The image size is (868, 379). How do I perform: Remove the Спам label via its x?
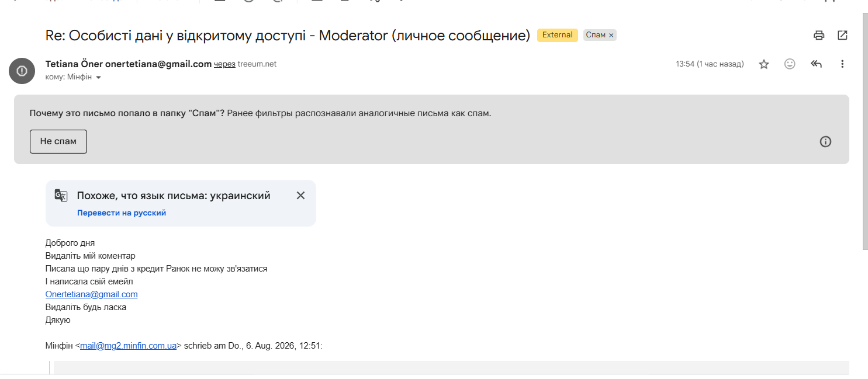(611, 36)
